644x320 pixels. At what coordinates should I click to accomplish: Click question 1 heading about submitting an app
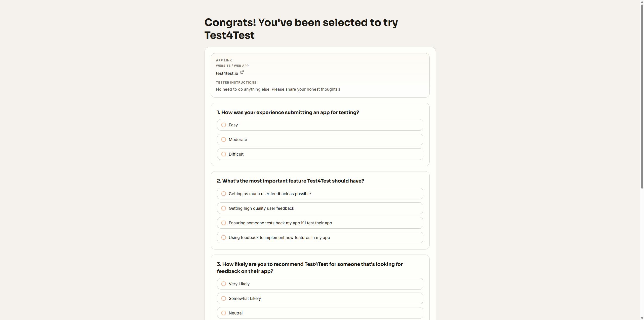pyautogui.click(x=288, y=112)
